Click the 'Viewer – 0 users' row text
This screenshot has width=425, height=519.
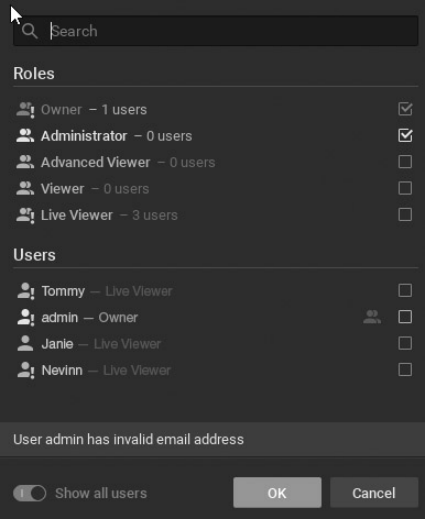pyautogui.click(x=95, y=189)
